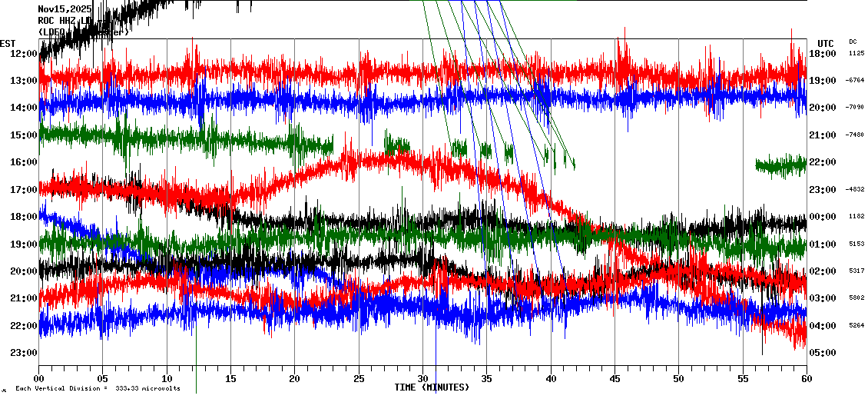The width and height of the screenshot is (868, 399).
Task: Select the DC offset value -4832
Action: tap(856, 189)
